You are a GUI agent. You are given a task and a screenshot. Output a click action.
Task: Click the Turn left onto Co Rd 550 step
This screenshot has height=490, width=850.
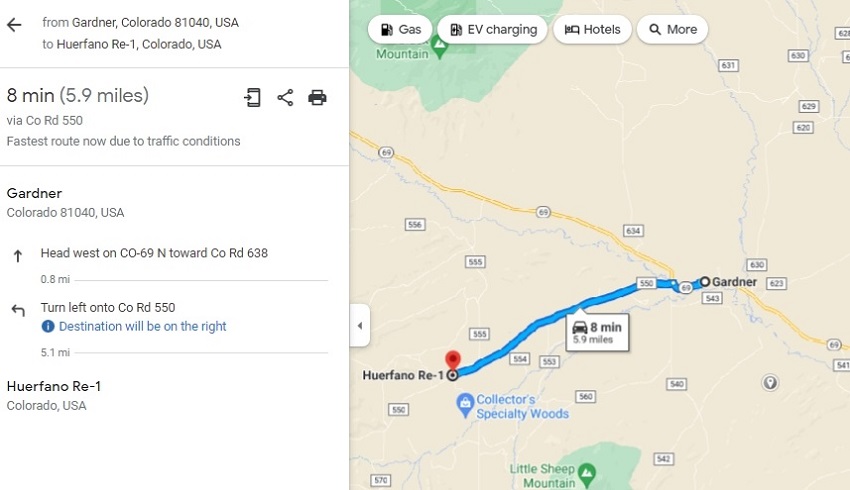(110, 307)
